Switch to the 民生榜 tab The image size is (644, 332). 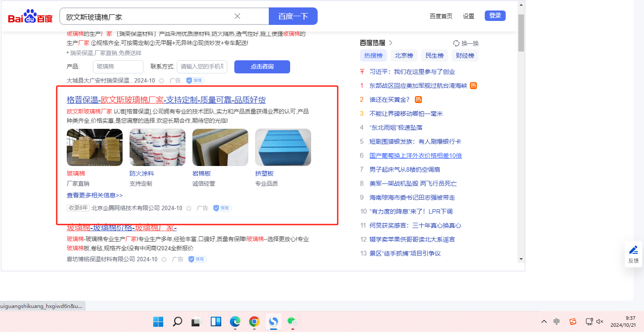click(435, 55)
